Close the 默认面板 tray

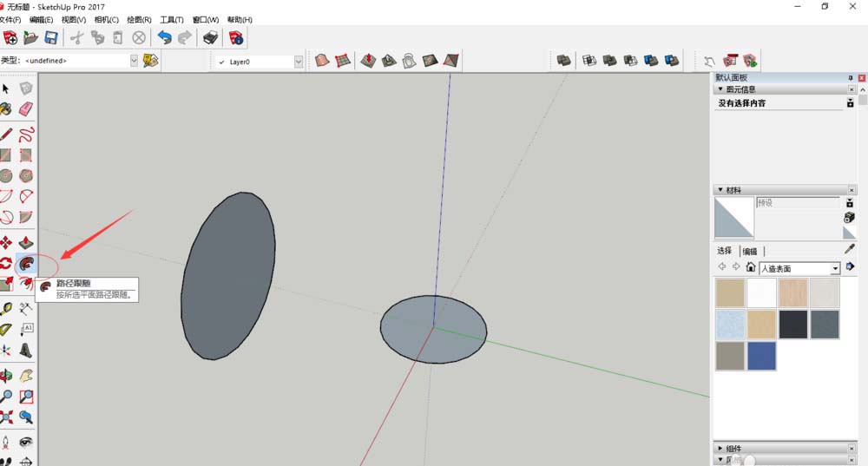(x=861, y=78)
